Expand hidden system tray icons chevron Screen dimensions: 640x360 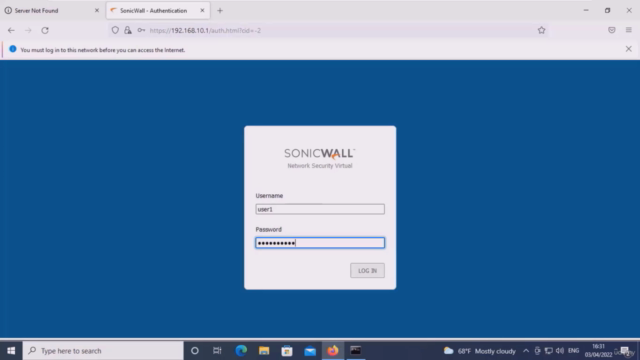click(526, 351)
